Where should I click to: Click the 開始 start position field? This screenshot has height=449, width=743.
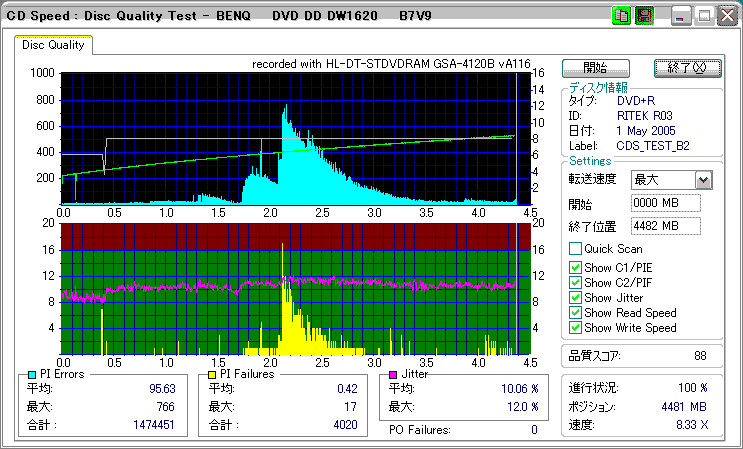pos(665,203)
